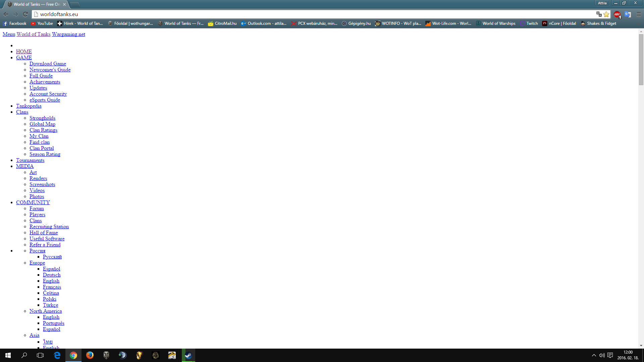Open the Asia region link
The width and height of the screenshot is (644, 362).
pyautogui.click(x=34, y=335)
